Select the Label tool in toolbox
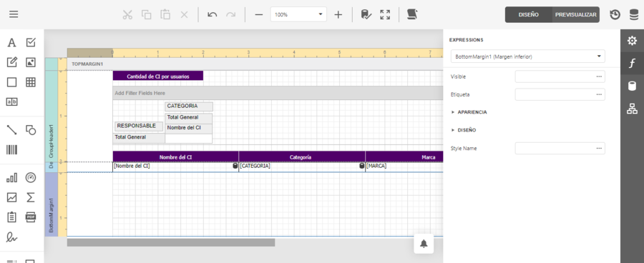The width and height of the screenshot is (644, 263). (x=12, y=42)
